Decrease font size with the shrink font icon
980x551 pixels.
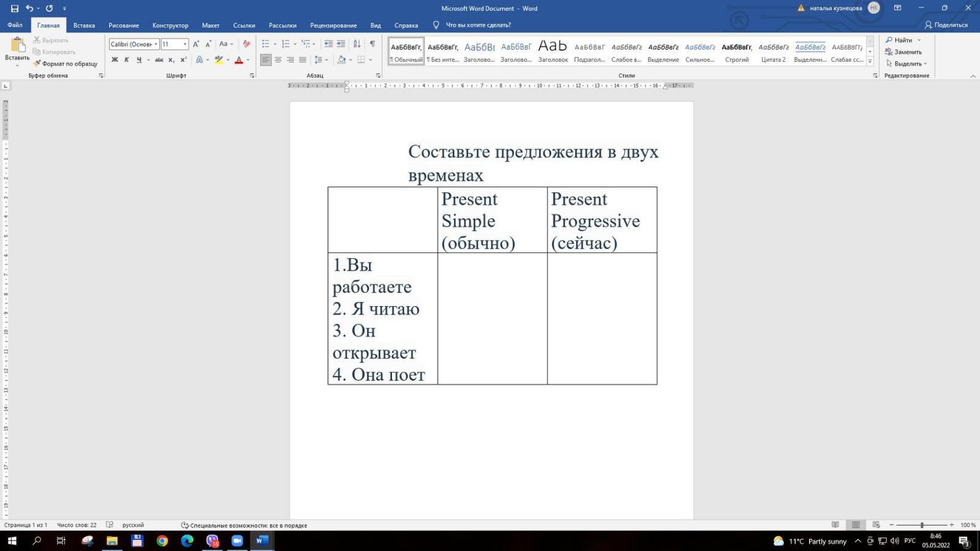pos(208,44)
